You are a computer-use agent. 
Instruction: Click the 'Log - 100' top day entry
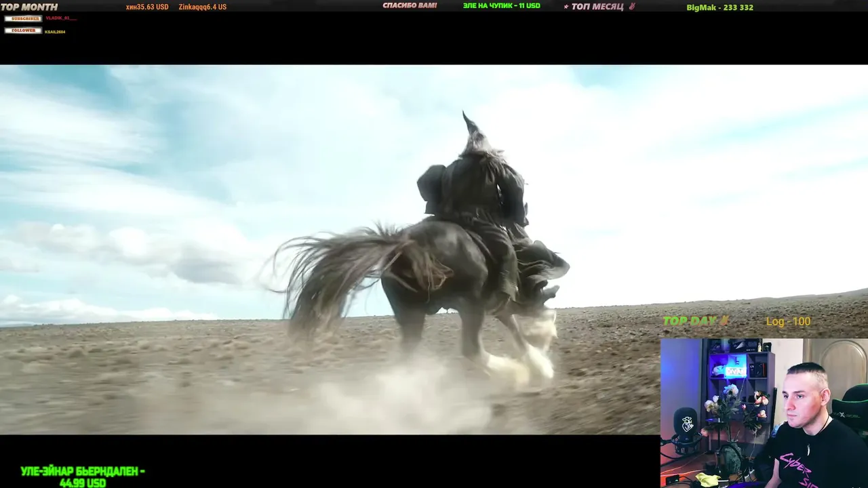[789, 321]
